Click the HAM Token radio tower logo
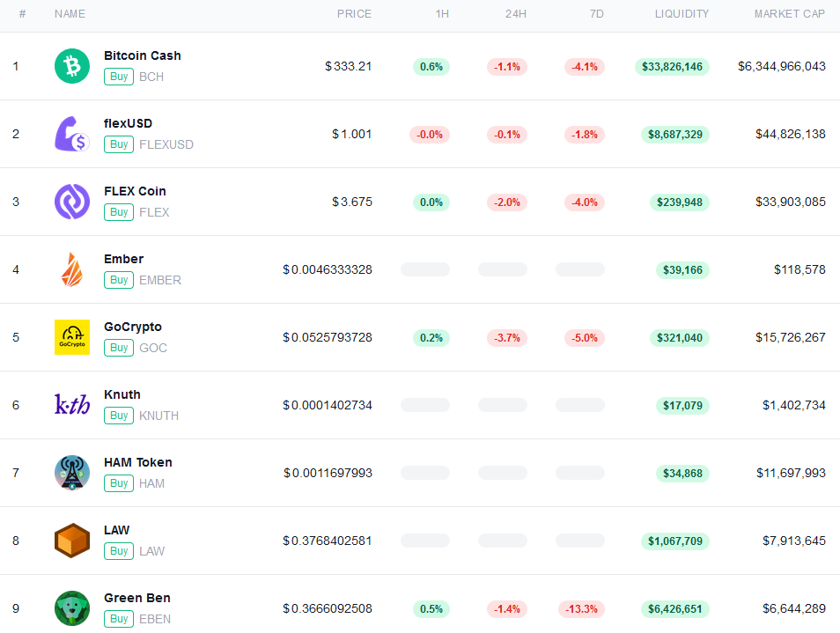 (x=72, y=473)
